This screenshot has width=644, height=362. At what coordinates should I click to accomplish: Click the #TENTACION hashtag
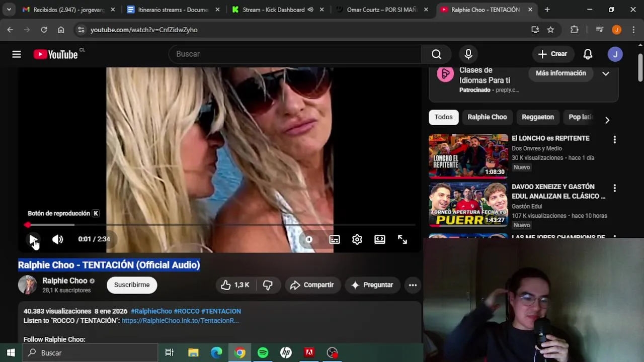221,311
